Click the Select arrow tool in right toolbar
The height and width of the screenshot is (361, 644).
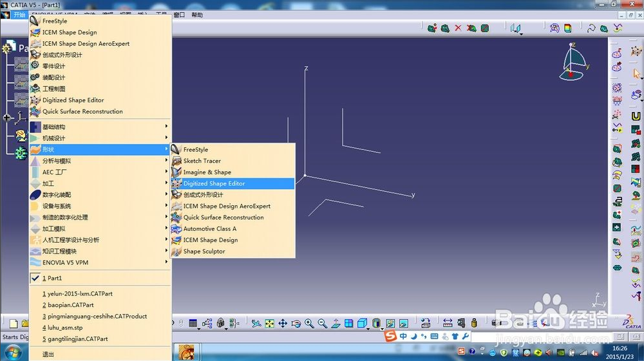(636, 74)
